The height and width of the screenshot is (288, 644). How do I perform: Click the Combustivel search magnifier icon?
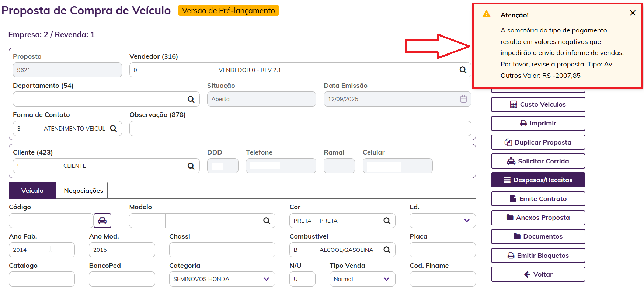pos(387,250)
